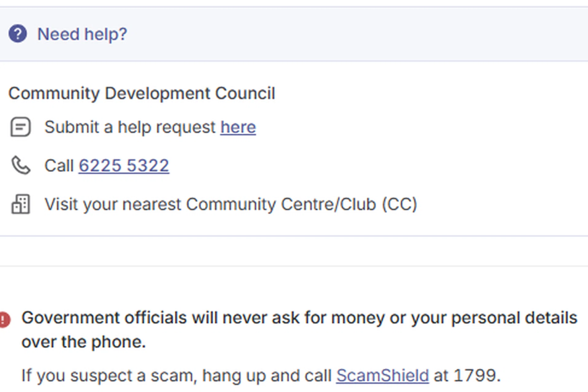Click the "Need help?" heading text
The width and height of the screenshot is (588, 392).
82,34
